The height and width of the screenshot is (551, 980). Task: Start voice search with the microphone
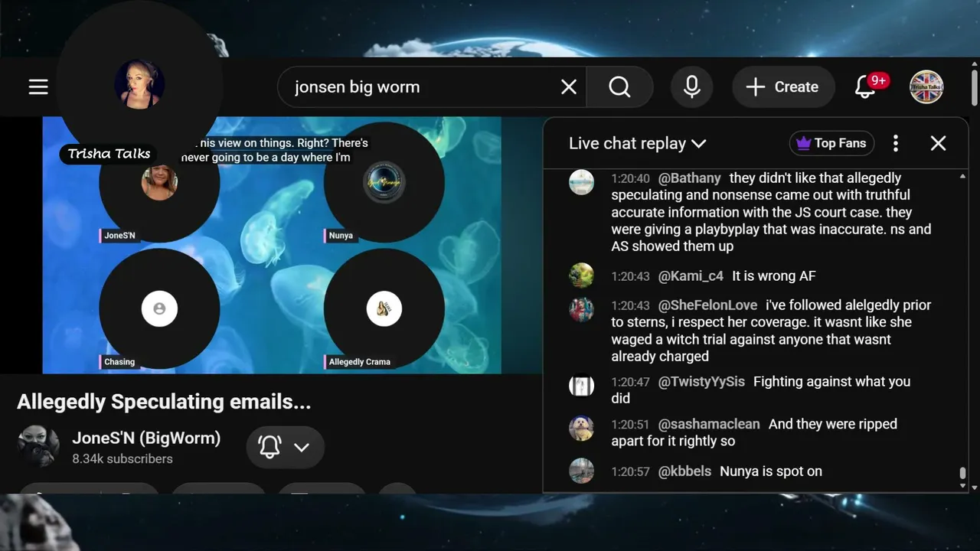pos(692,87)
